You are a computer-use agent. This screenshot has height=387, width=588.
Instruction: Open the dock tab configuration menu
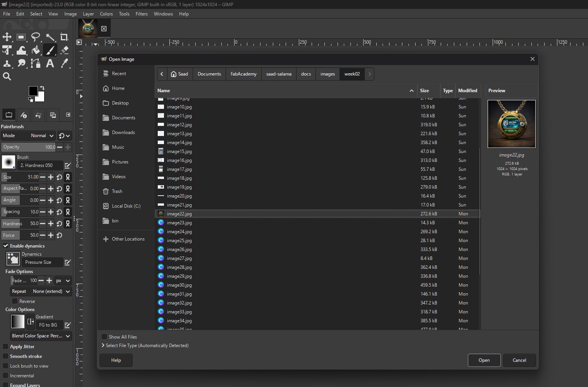tap(68, 115)
